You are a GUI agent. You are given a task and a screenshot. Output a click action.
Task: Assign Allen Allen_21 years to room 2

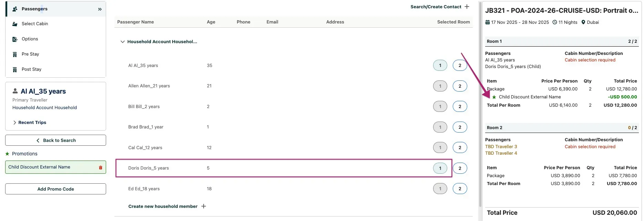tap(460, 86)
